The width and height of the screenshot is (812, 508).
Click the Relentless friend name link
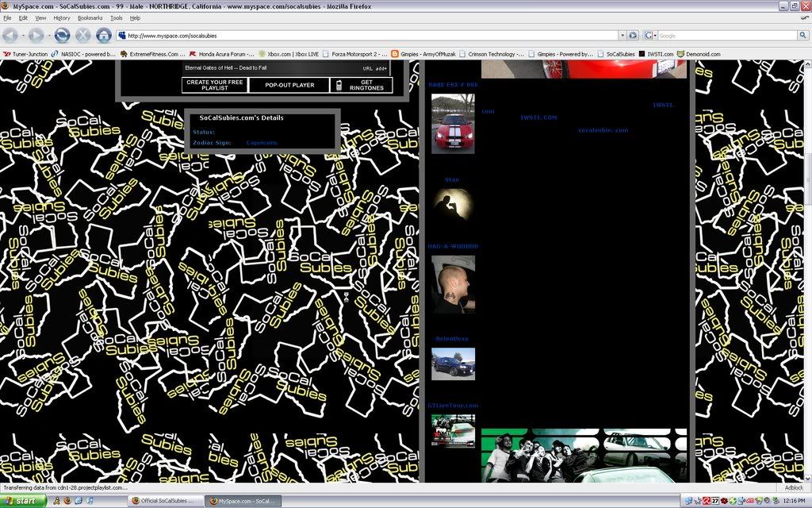451,338
